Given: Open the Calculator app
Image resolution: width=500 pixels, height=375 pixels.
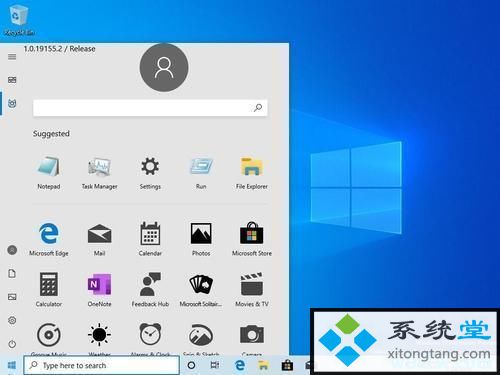Looking at the screenshot, I should coord(49,289).
